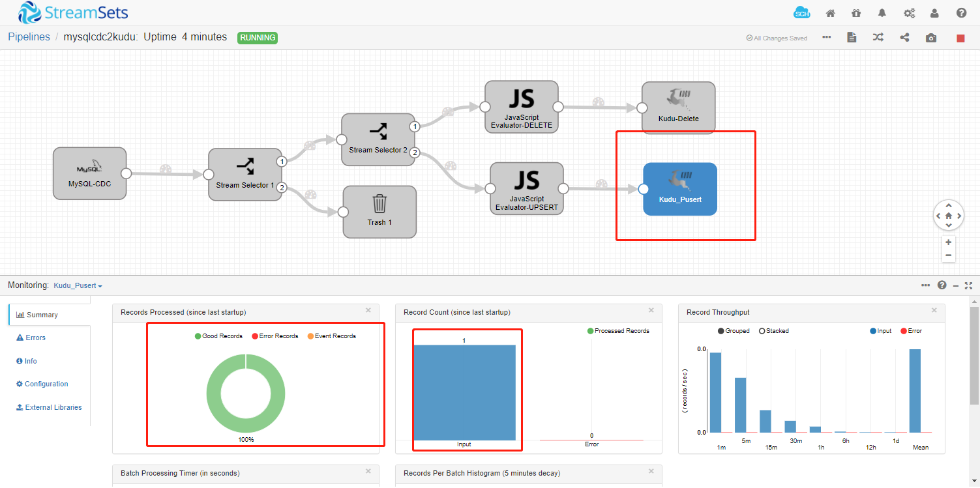Open the pipeline more options ellipsis
The height and width of the screenshot is (488, 980).
click(x=827, y=37)
